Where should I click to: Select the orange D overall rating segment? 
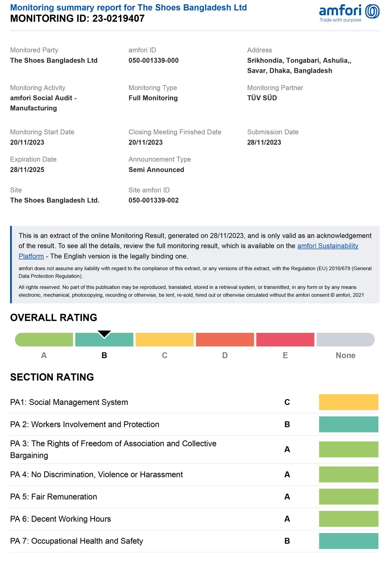pos(225,339)
